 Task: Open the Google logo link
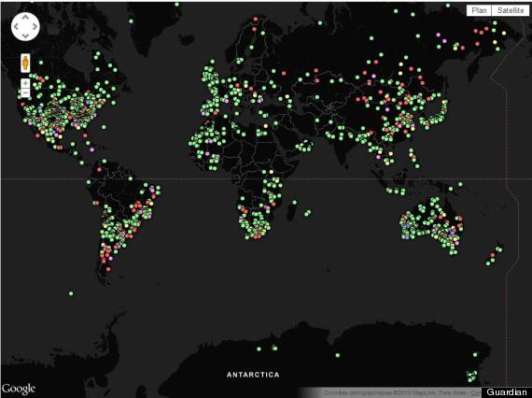click(18, 389)
